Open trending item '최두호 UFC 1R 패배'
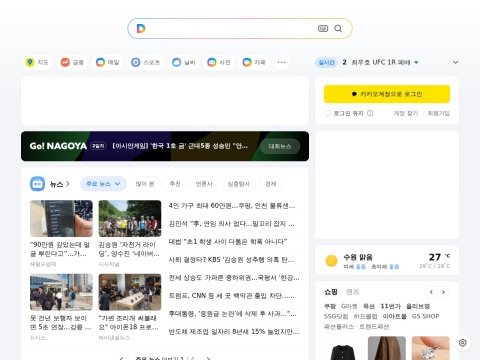Screen dimensions: 480x360 [381, 62]
